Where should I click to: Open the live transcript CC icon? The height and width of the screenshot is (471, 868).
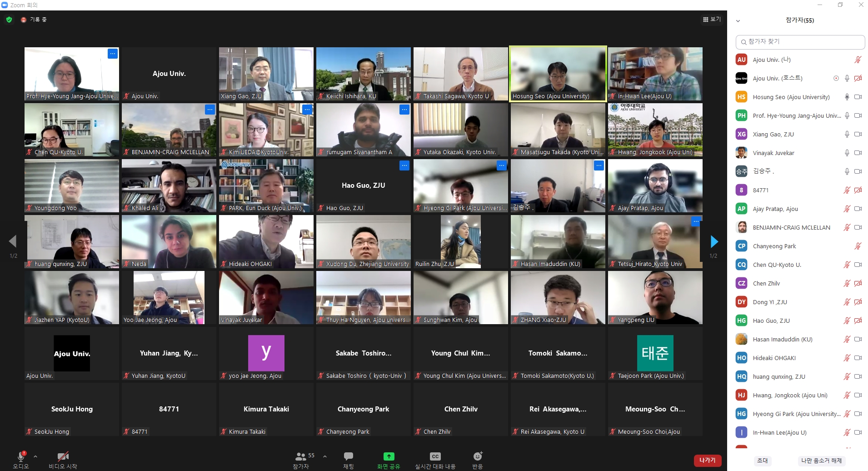click(x=435, y=456)
